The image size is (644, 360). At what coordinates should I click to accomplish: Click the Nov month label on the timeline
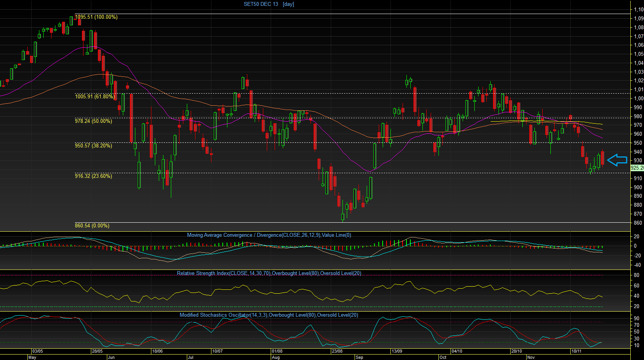pos(531,357)
